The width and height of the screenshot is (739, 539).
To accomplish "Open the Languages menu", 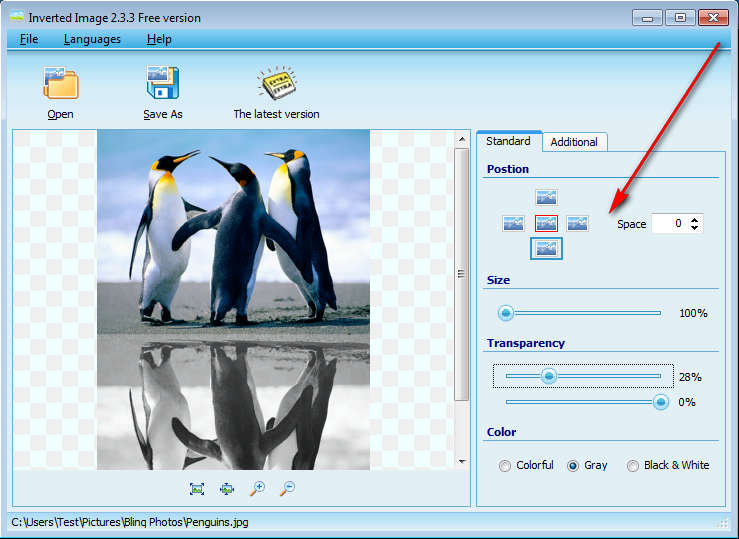I will (92, 39).
